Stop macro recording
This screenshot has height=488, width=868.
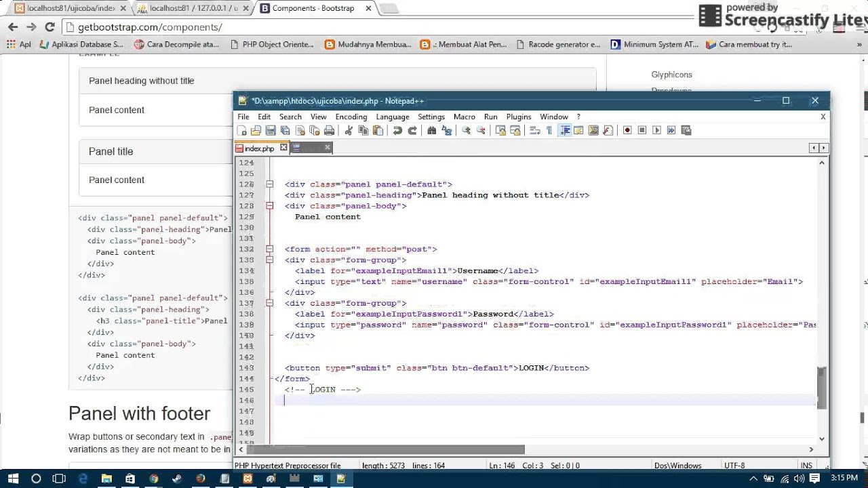pyautogui.click(x=642, y=130)
